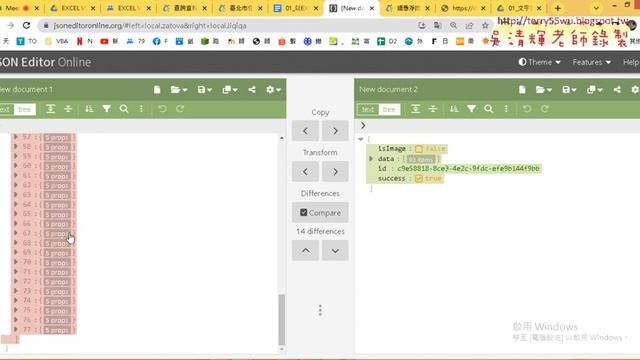Switch right panel to tree mode

coord(389,109)
